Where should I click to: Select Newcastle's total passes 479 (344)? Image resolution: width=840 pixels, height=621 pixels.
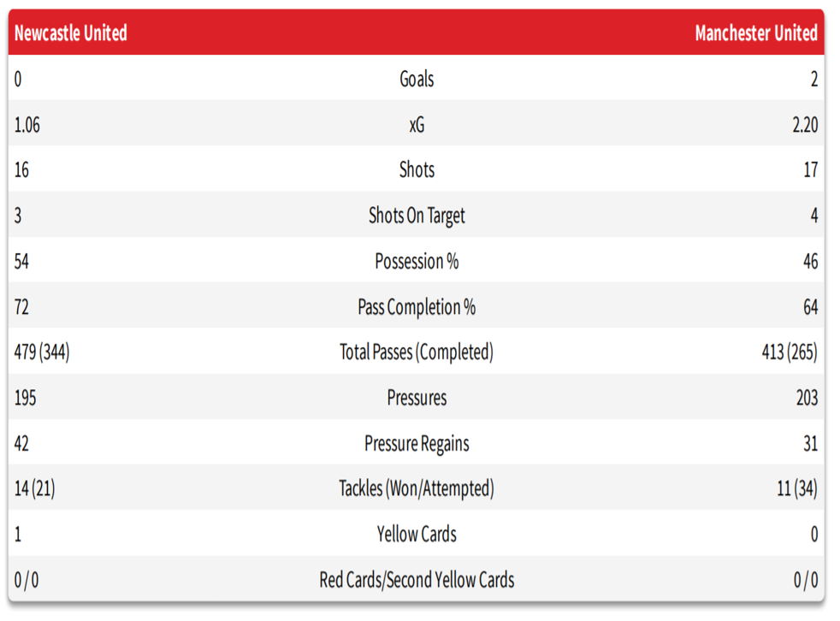click(42, 352)
